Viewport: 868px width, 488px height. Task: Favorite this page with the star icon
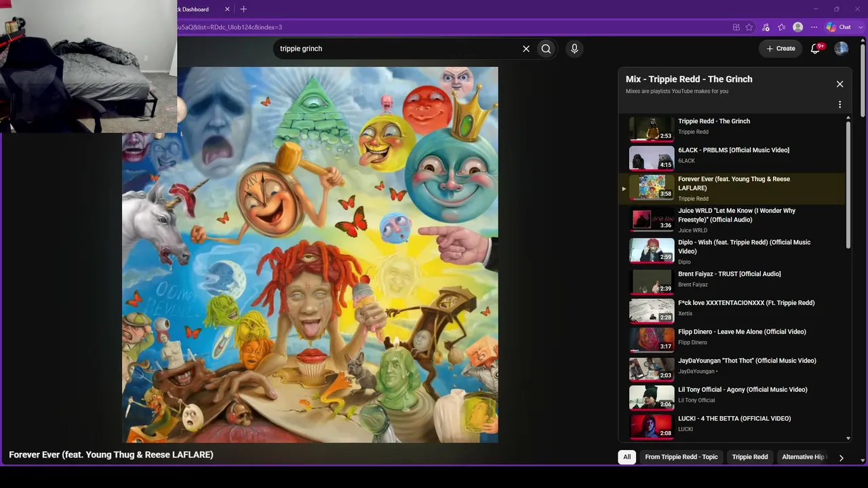tap(749, 27)
